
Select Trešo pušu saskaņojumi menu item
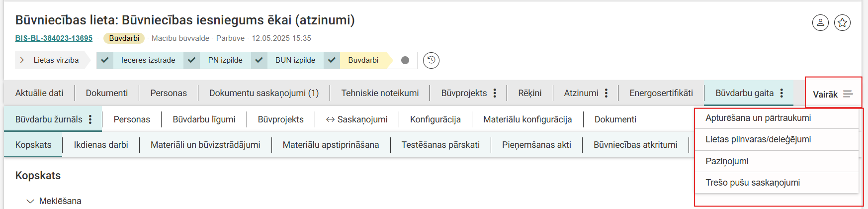[753, 183]
